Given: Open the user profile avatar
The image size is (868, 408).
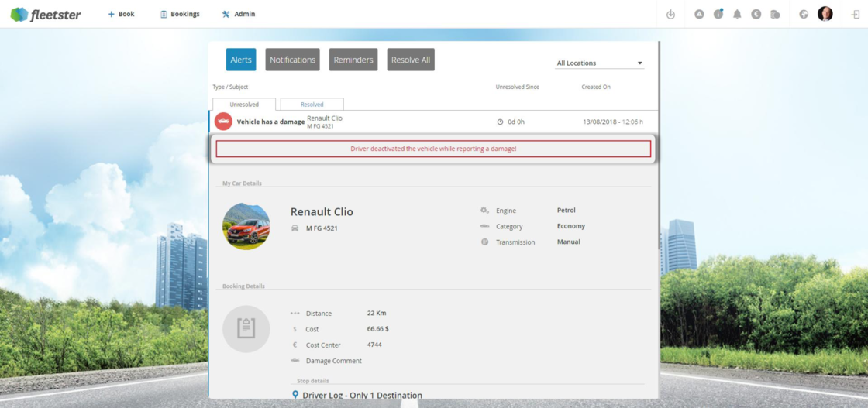Looking at the screenshot, I should point(825,14).
